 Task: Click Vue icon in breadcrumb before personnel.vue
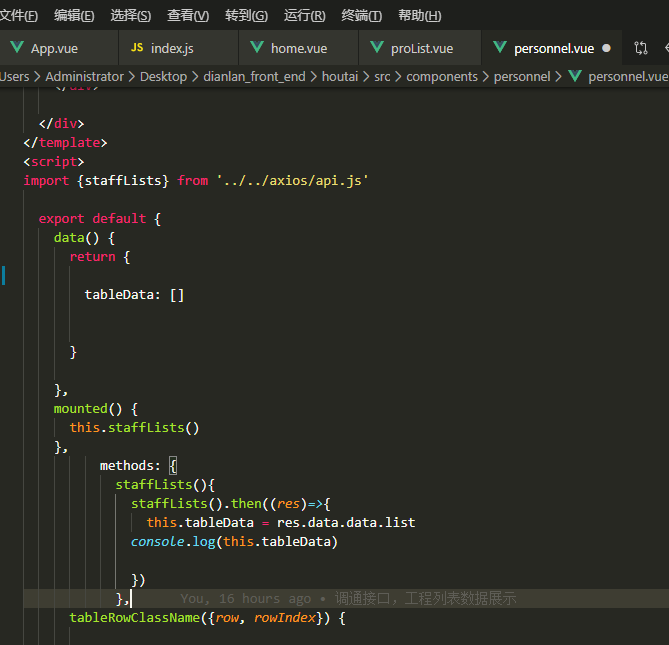(575, 76)
